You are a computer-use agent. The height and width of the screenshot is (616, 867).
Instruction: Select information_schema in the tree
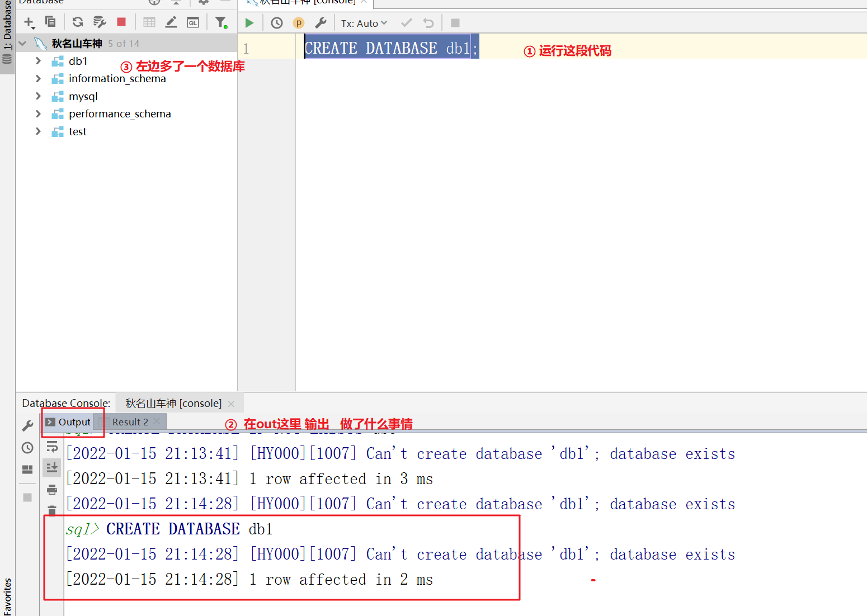(117, 79)
